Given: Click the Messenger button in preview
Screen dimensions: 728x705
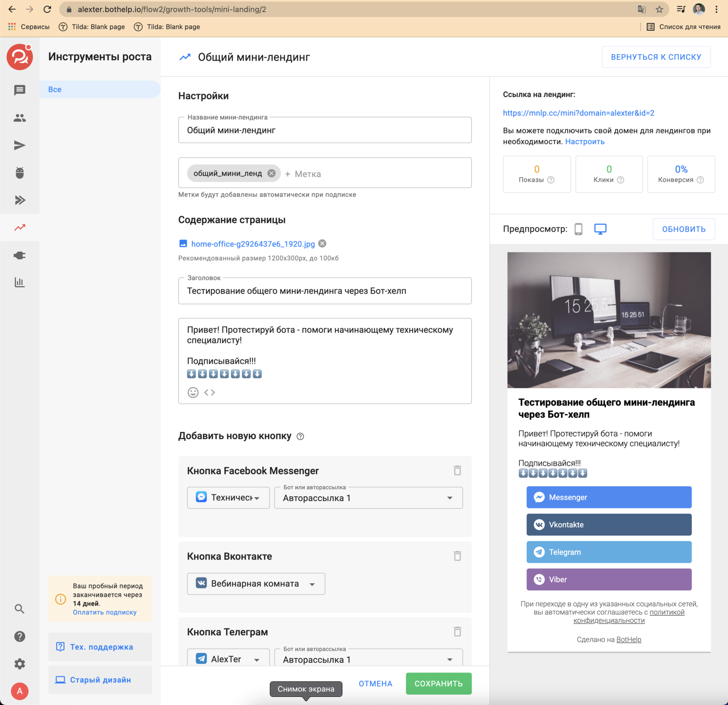Looking at the screenshot, I should tap(609, 497).
